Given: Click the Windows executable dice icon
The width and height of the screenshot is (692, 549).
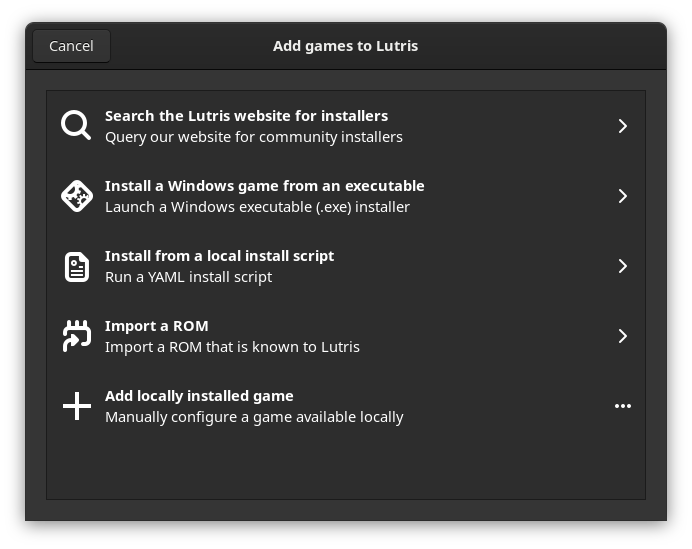Looking at the screenshot, I should click(76, 196).
